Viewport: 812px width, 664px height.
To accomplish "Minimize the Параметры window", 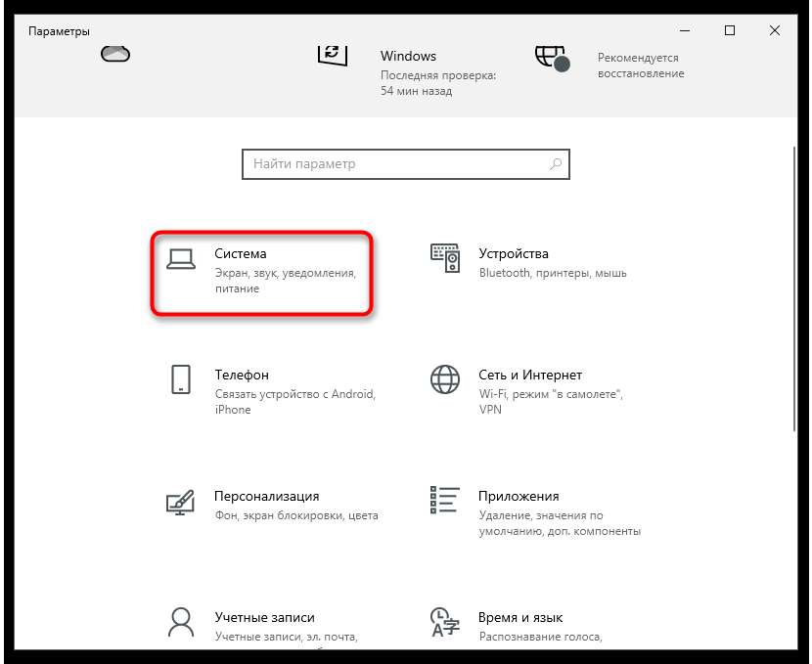I will pyautogui.click(x=685, y=30).
